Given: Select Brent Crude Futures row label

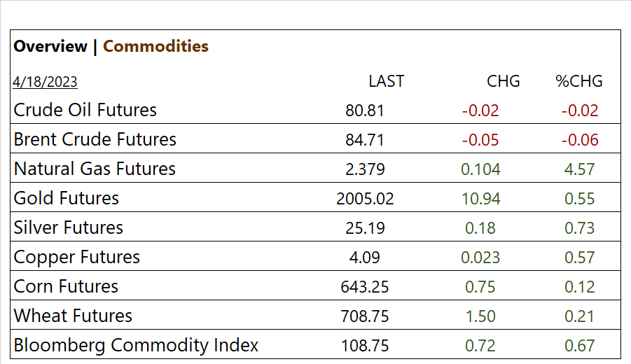Looking at the screenshot, I should coord(95,139).
